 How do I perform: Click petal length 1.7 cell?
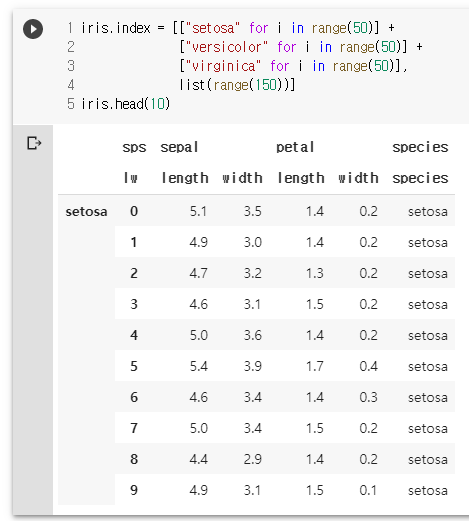point(315,367)
